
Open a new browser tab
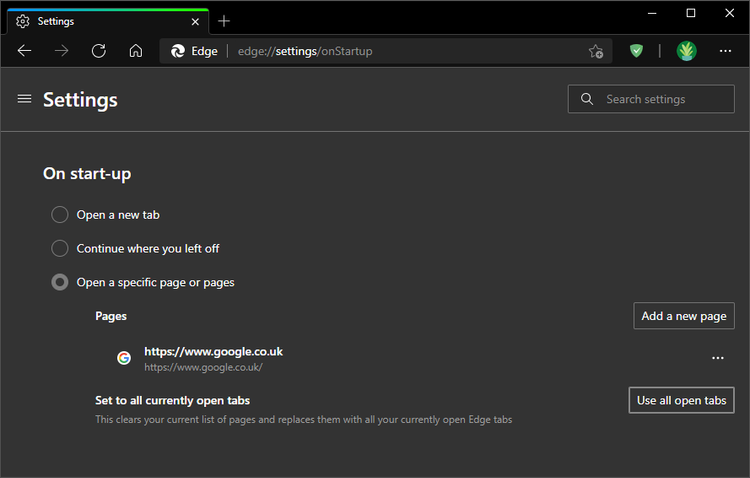click(x=224, y=21)
